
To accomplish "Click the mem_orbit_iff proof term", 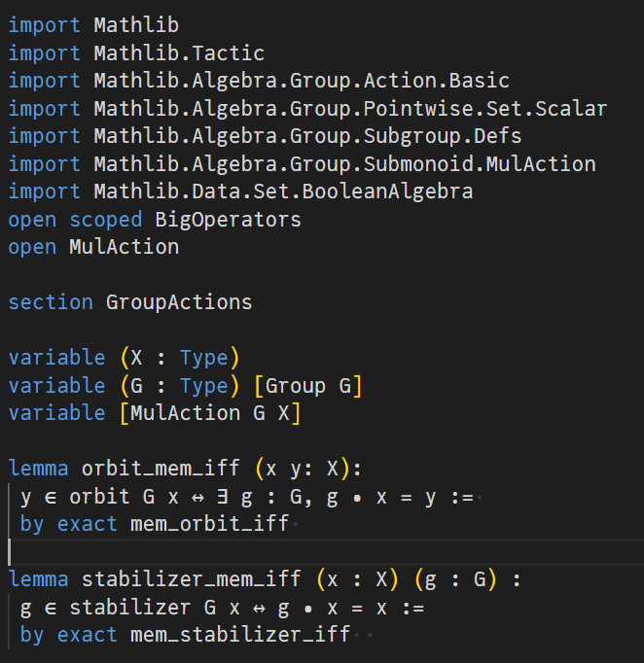I will (x=209, y=524).
